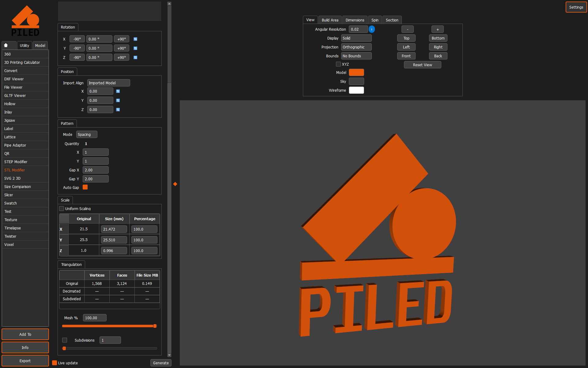Click the Export button
Screen dimensions: 588x368
click(x=25, y=361)
